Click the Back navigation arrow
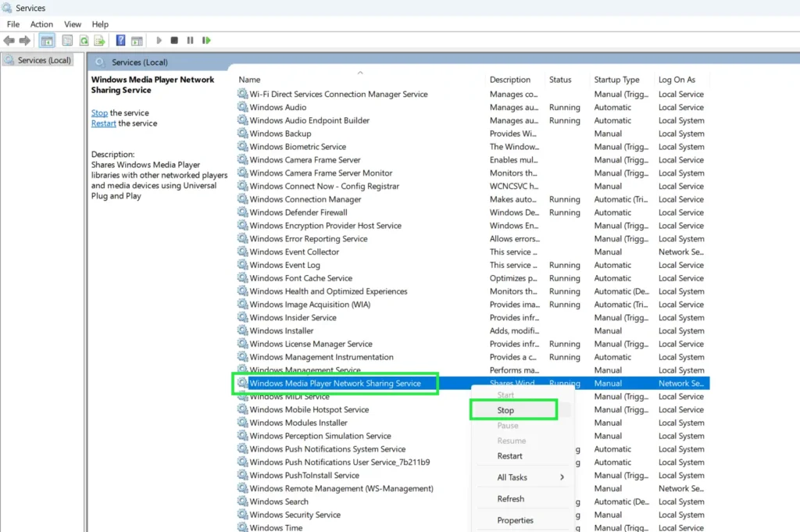The height and width of the screenshot is (532, 800). [x=9, y=40]
